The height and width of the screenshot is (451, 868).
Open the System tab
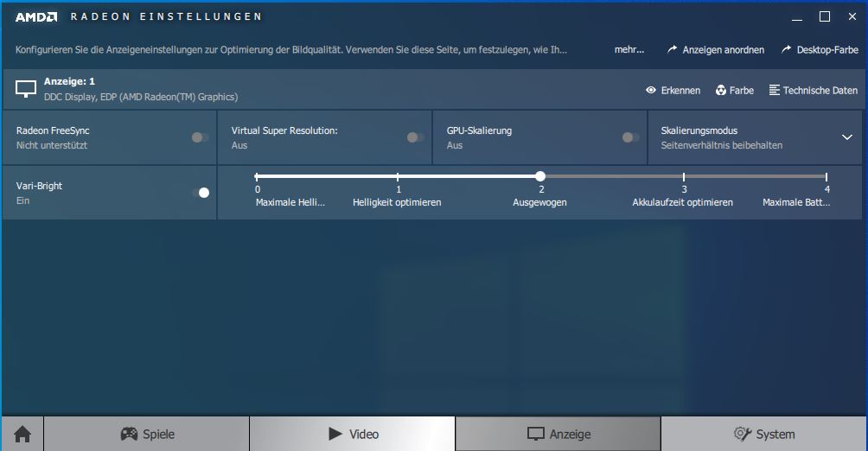coord(764,434)
